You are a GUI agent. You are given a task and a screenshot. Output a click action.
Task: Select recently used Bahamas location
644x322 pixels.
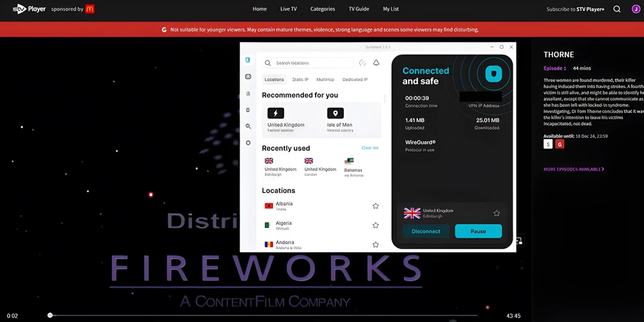pos(353,167)
